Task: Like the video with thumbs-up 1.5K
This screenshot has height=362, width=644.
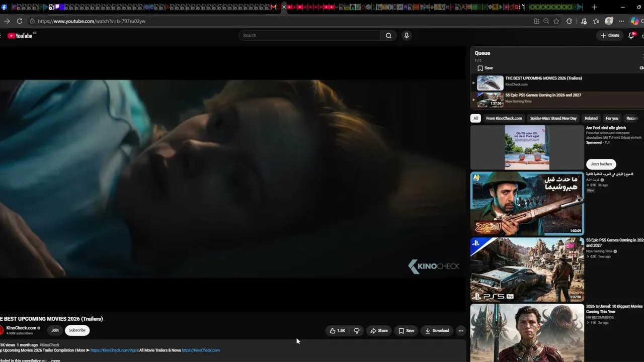Action: (338, 331)
